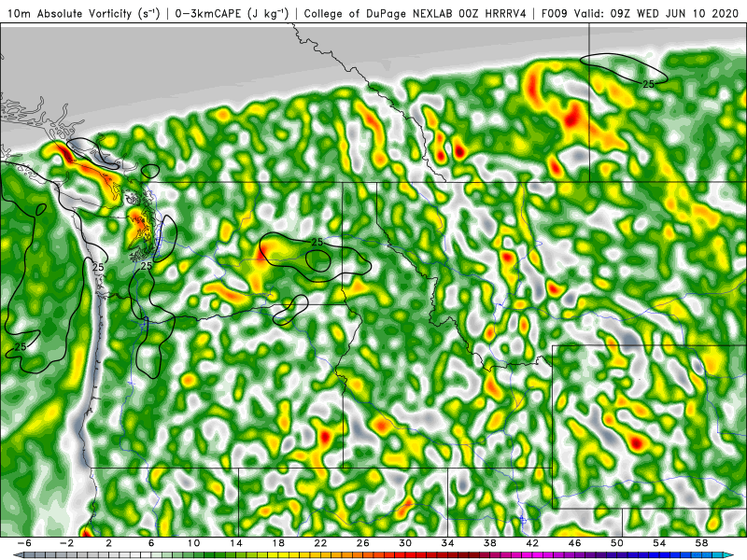Click the -6 label on the color scale
This screenshot has height=560, width=747.
tap(24, 543)
